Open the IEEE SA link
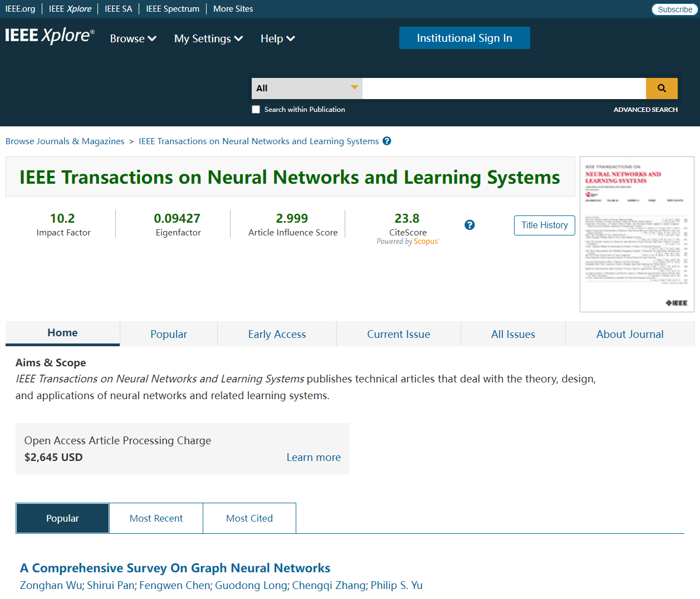Image resolution: width=700 pixels, height=599 pixels. (119, 9)
